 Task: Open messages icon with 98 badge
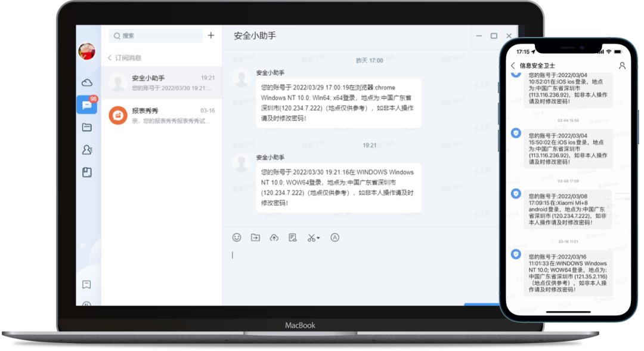(87, 104)
